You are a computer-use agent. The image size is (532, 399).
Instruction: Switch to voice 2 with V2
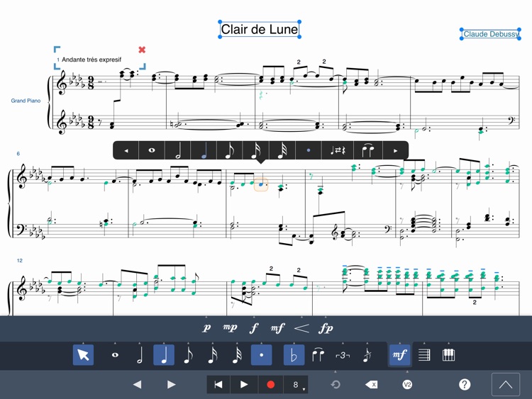pos(407,385)
